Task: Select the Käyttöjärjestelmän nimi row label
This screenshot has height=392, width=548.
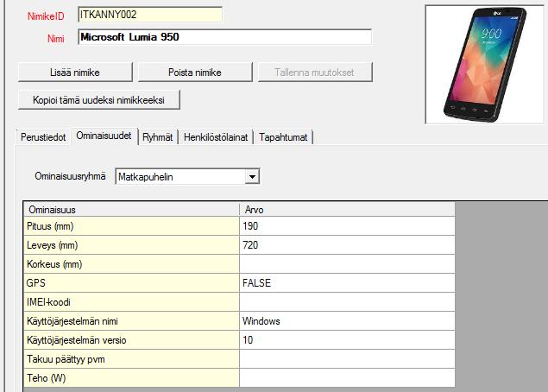Action: [x=131, y=321]
